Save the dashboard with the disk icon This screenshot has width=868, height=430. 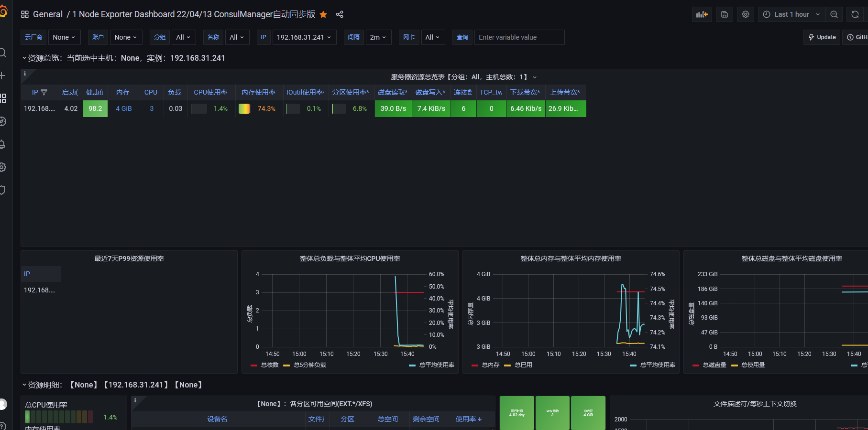725,14
